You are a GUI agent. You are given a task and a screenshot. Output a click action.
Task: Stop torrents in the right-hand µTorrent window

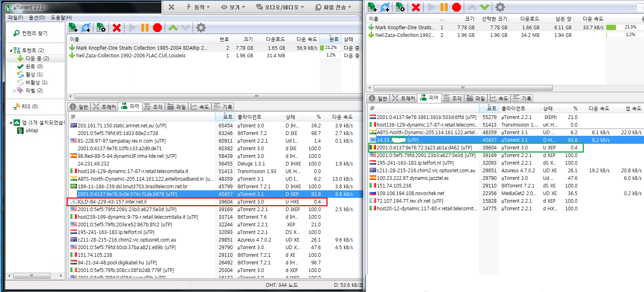pos(457,7)
